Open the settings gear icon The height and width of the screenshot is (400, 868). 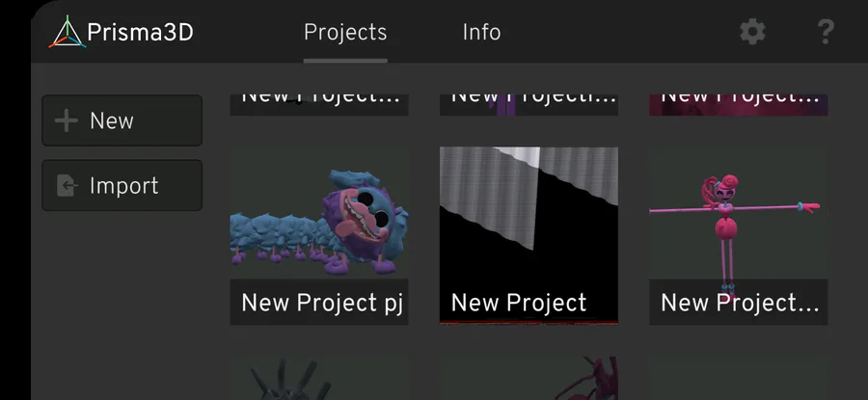[x=752, y=32]
